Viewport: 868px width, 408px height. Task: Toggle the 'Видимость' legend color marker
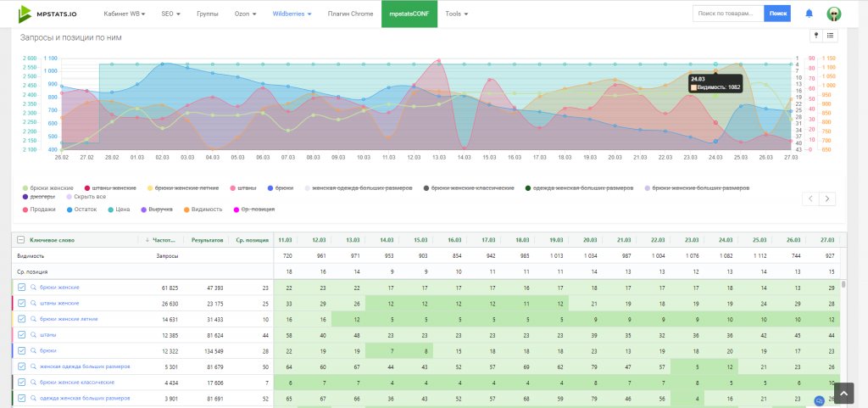click(187, 209)
